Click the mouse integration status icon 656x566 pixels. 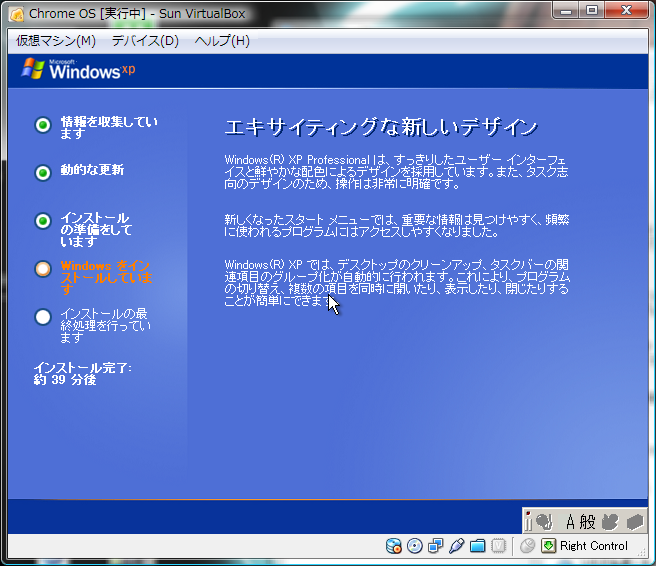(528, 546)
